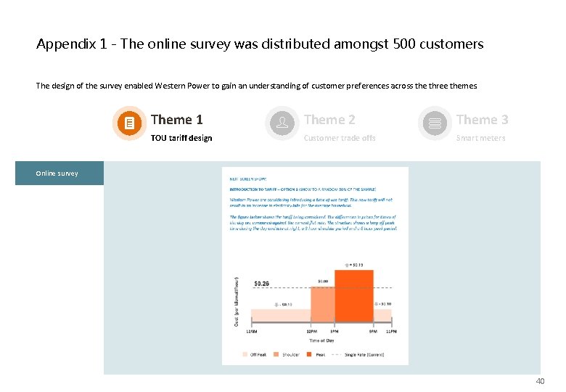
Task: Click the dark orange Peak bar
Action: pos(354,296)
